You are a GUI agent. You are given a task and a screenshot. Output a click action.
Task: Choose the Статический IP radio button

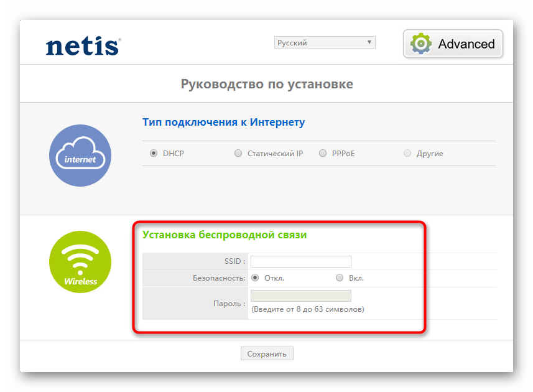238,154
